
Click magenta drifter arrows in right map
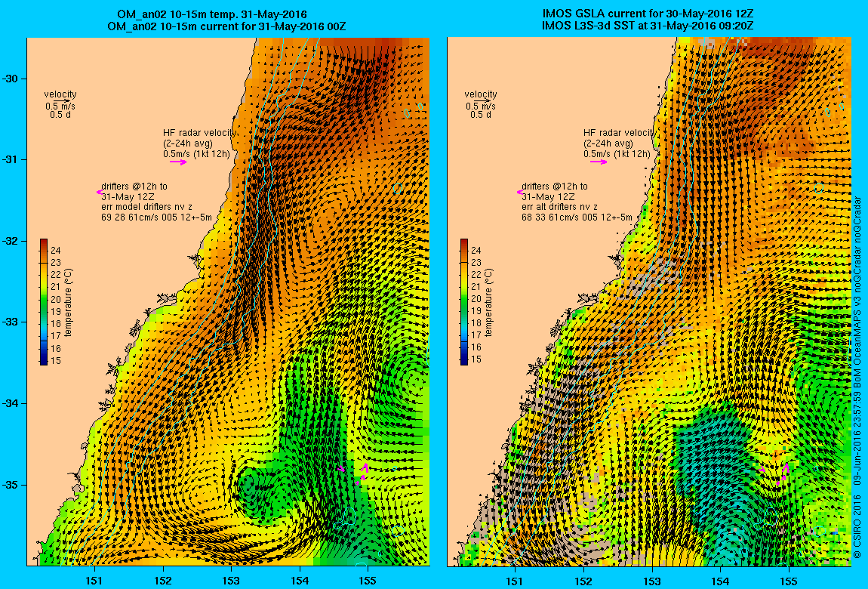tap(774, 474)
